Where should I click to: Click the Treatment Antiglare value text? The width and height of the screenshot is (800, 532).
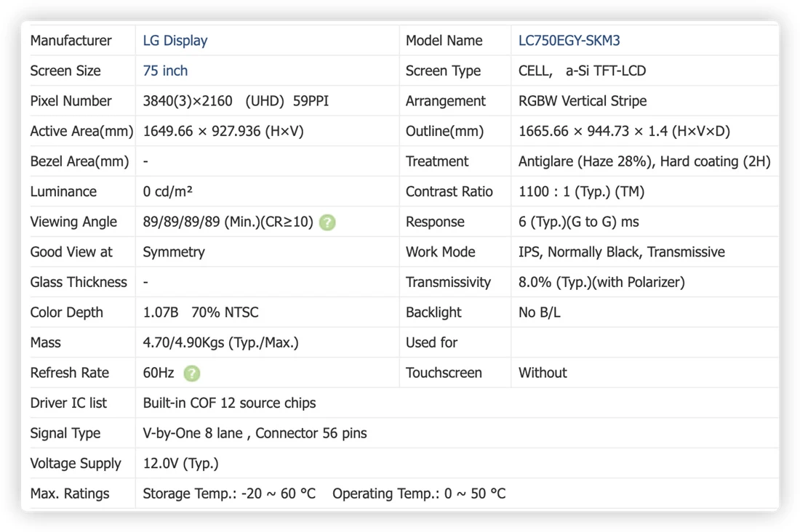coord(644,161)
